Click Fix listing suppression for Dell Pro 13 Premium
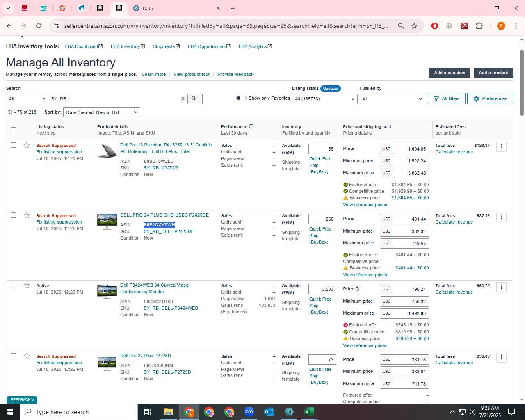 59,152
